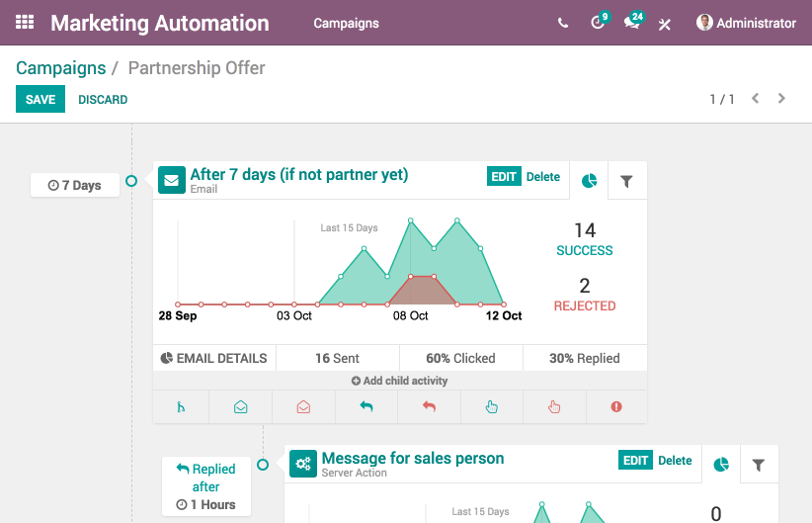Click the timeline node beside Replied after

click(263, 465)
